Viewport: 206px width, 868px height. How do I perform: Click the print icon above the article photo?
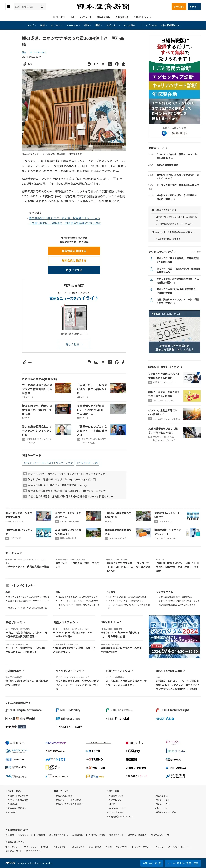89,64
